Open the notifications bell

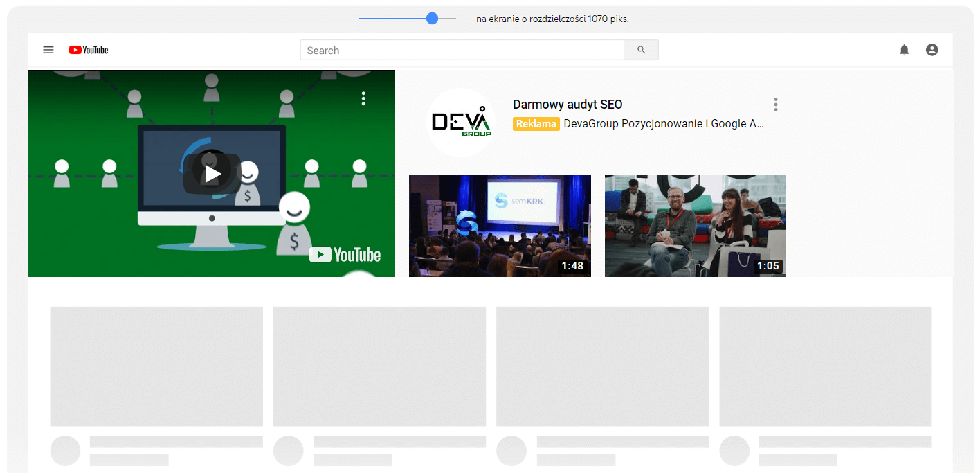pyautogui.click(x=904, y=50)
